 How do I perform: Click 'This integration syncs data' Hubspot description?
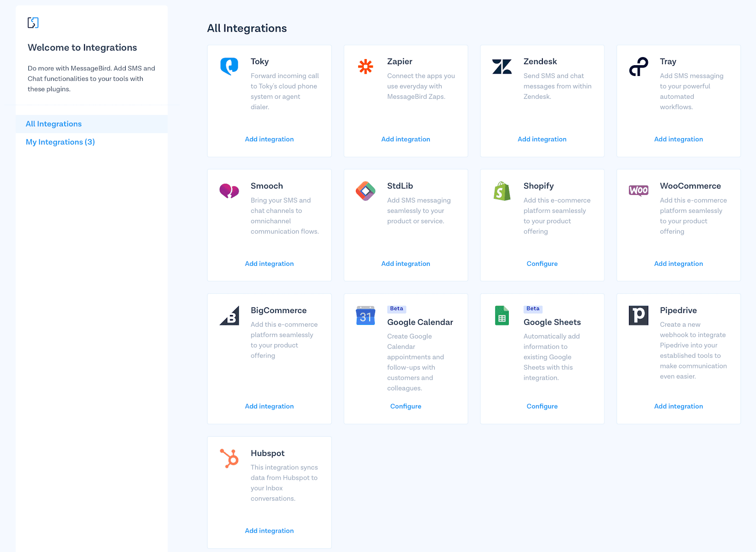click(284, 483)
